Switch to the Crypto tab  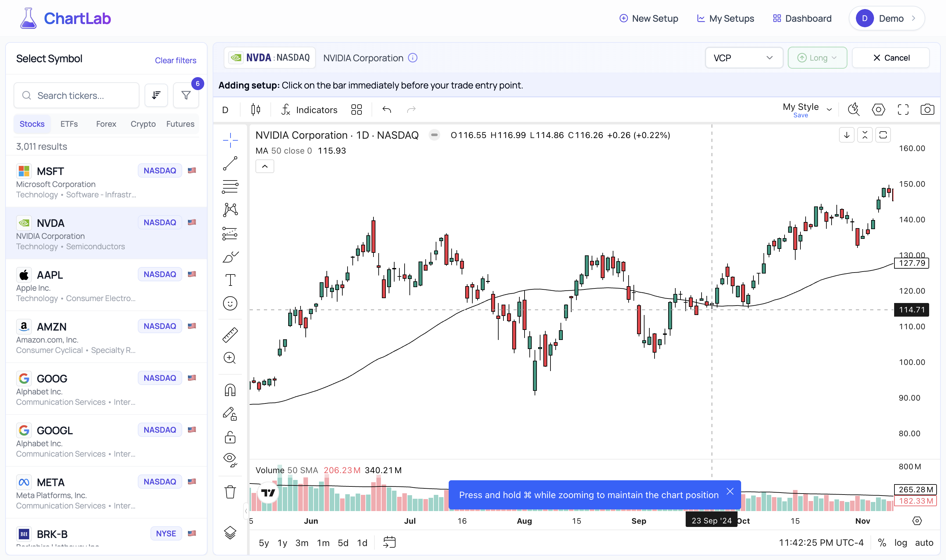tap(143, 124)
